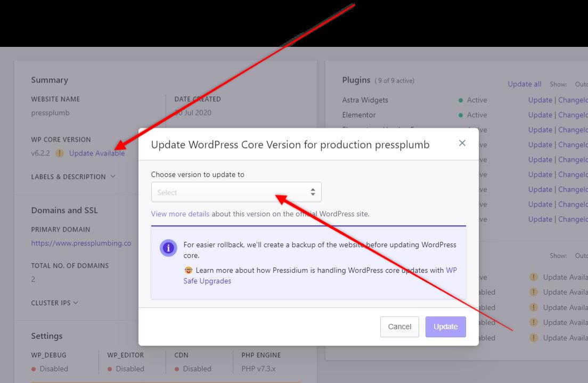Click the Domains and SSL heading

coord(64,210)
